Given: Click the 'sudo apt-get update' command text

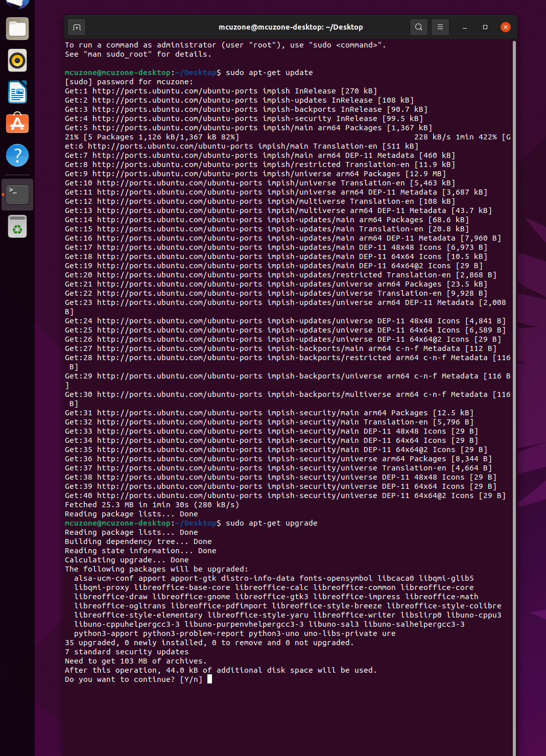Looking at the screenshot, I should 269,73.
